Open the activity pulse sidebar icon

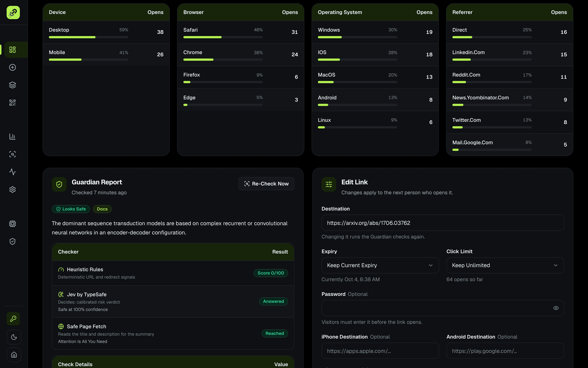coord(12,172)
